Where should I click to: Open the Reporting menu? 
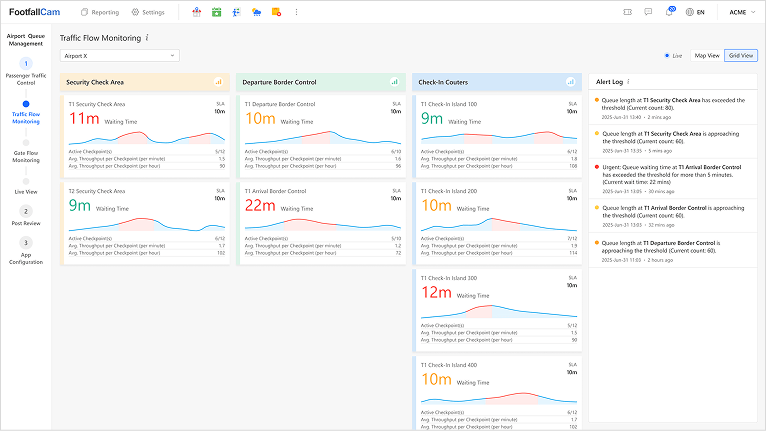[100, 12]
